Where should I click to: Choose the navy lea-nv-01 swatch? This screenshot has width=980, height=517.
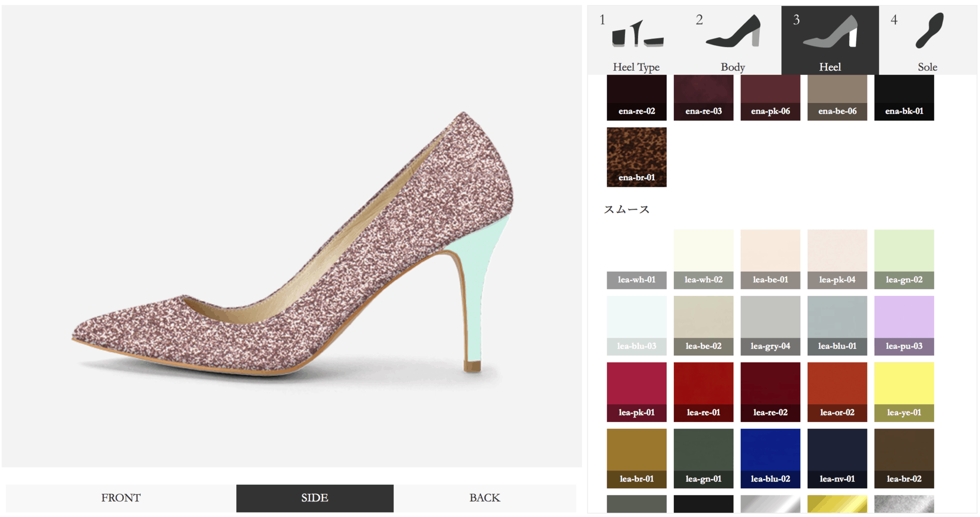tap(837, 458)
